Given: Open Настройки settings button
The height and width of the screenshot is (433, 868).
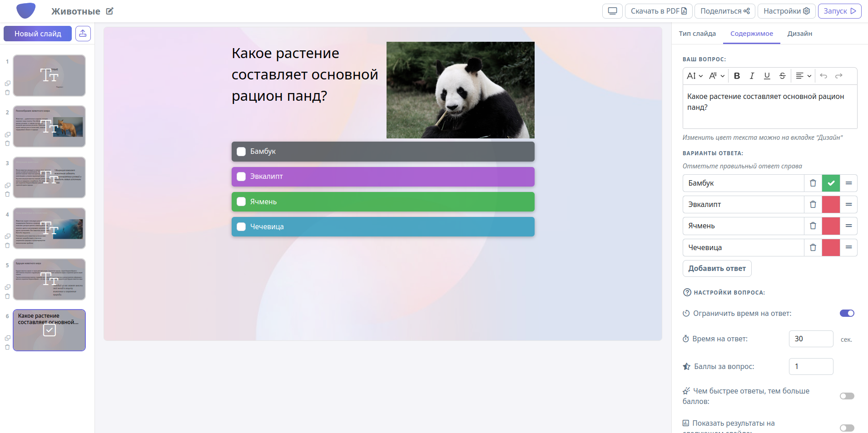Looking at the screenshot, I should point(787,11).
